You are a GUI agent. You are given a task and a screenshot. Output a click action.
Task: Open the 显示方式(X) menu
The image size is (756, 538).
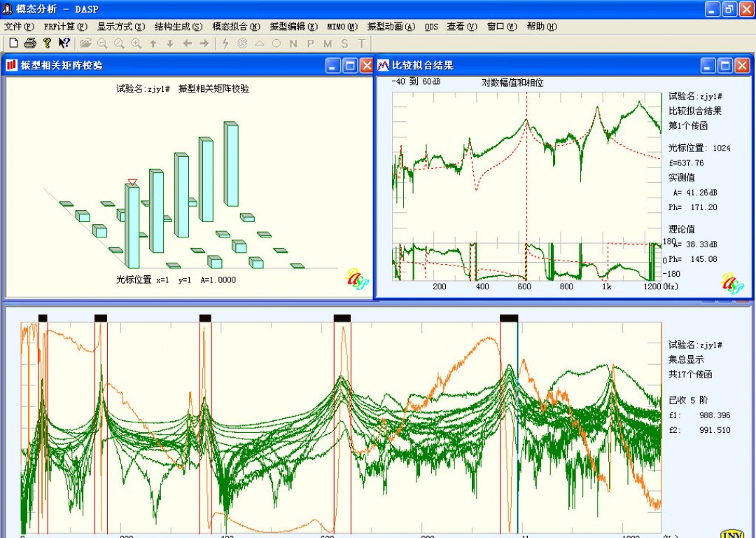121,27
